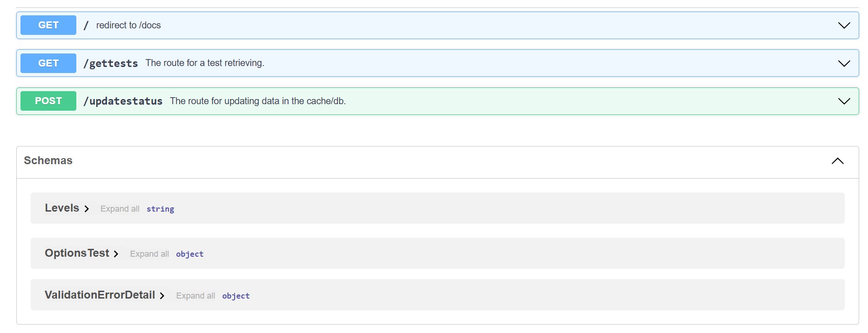Click the green POST method badge
This screenshot has height=333, width=868.
pyautogui.click(x=48, y=101)
